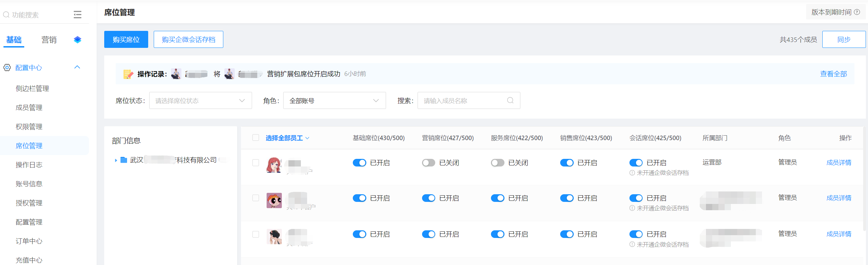Viewport: 868px width, 265px height.
Task: Open 配置管理 in the sidebar
Action: [x=29, y=222]
